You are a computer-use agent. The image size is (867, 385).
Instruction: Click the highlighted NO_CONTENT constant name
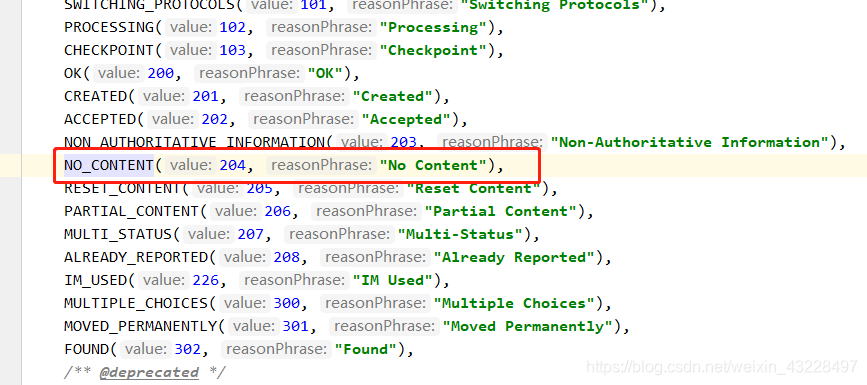[x=109, y=166]
